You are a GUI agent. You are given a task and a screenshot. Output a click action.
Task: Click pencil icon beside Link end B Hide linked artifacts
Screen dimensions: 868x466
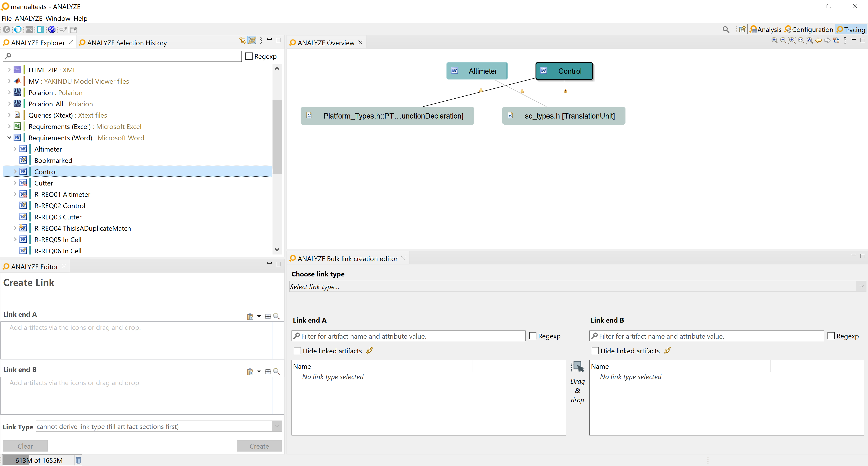[667, 350]
